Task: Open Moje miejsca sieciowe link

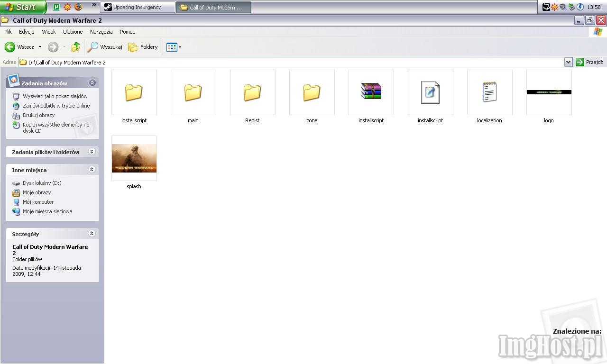Action: [x=47, y=211]
